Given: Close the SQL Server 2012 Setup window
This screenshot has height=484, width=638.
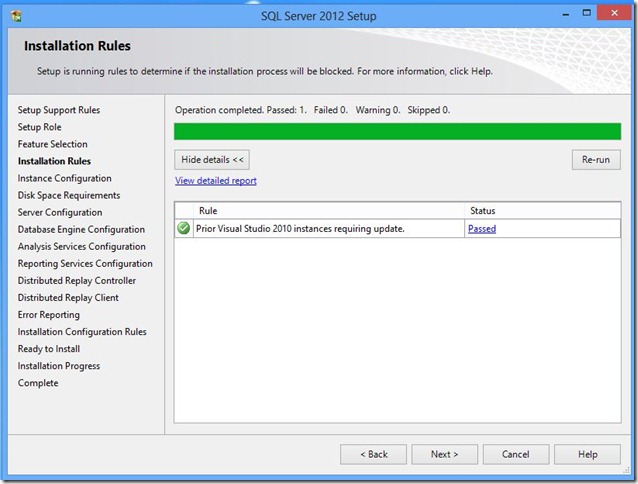Looking at the screenshot, I should coord(614,13).
